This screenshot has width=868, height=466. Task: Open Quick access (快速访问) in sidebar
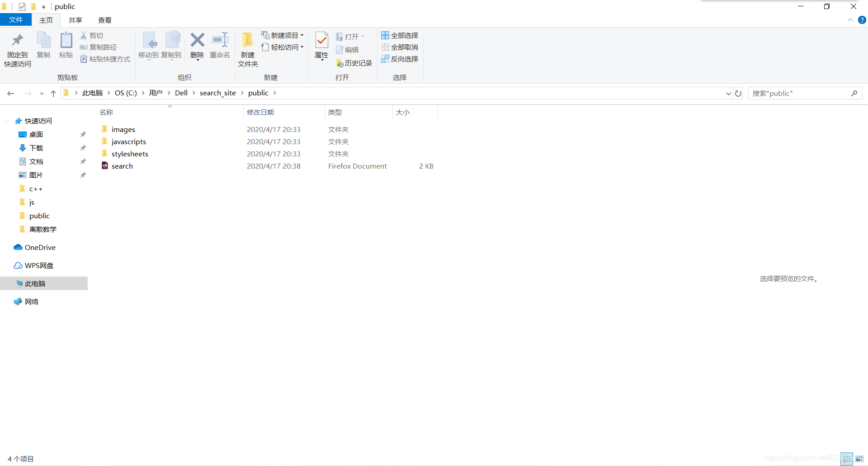point(38,121)
